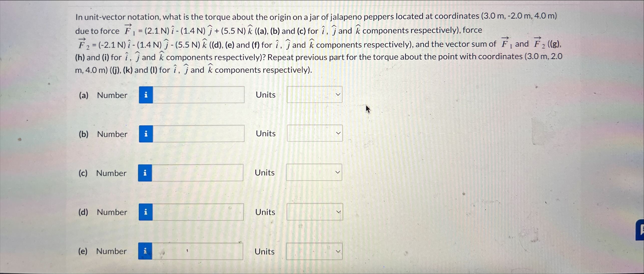Click the Units label next to answer (a)
644x274 pixels.
[265, 95]
